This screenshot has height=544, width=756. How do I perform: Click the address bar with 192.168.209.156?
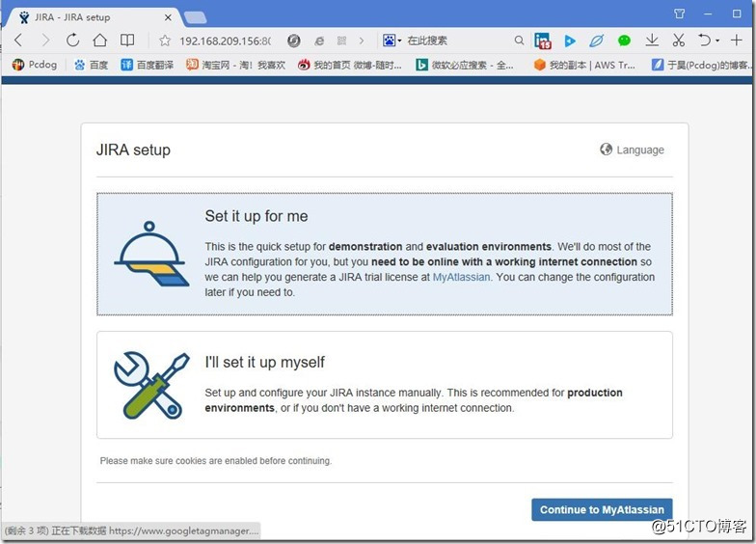tap(226, 41)
